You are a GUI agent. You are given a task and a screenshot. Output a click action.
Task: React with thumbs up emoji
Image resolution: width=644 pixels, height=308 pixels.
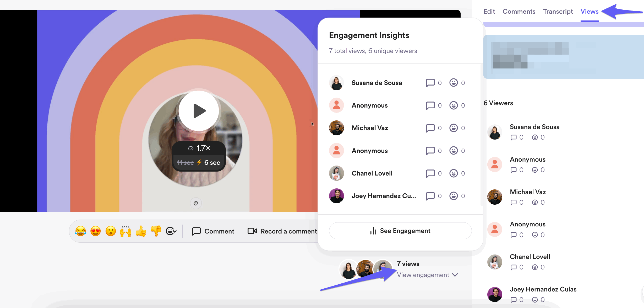(141, 231)
